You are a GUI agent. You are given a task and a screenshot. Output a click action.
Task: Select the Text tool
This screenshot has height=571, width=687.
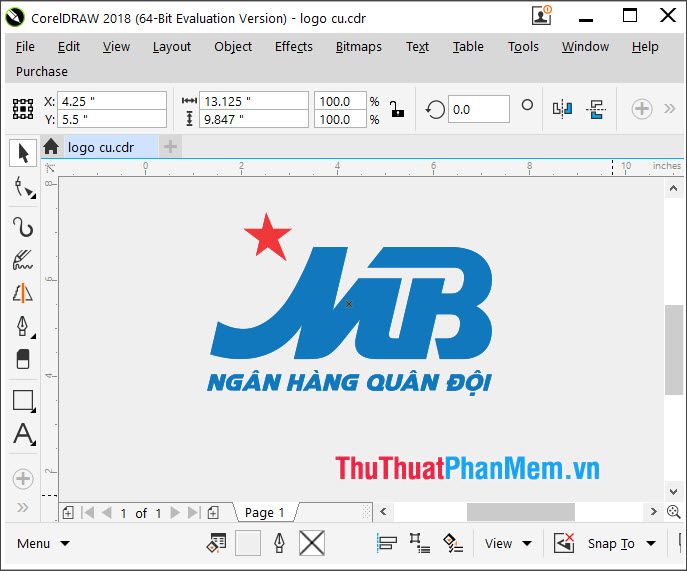(x=24, y=434)
